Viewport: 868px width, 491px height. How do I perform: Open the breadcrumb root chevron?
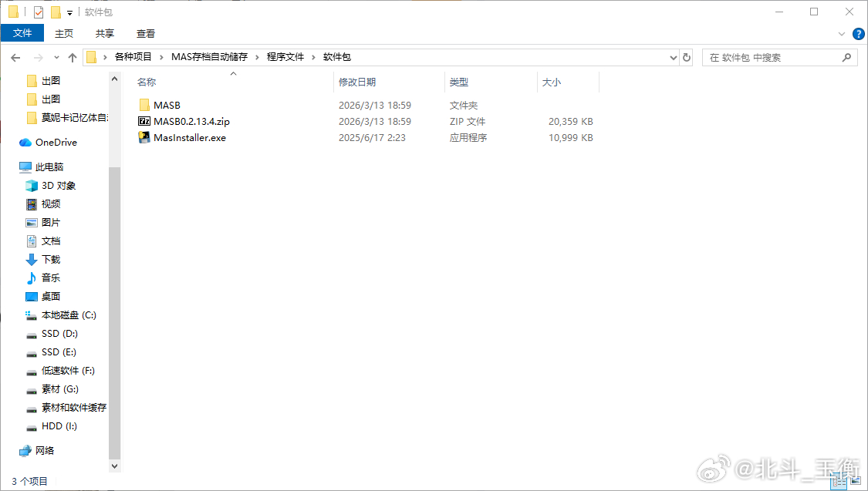coord(105,57)
